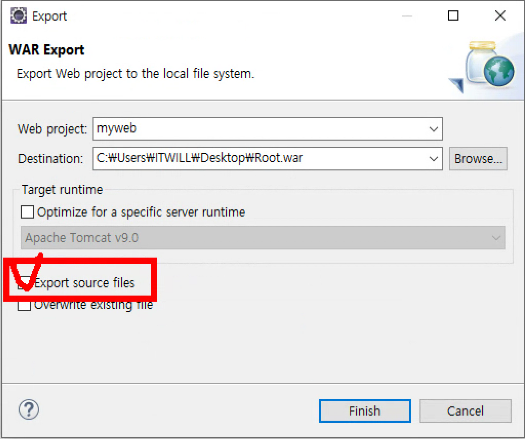
Task: Click the Eclipse icon in title bar
Action: 18,16
